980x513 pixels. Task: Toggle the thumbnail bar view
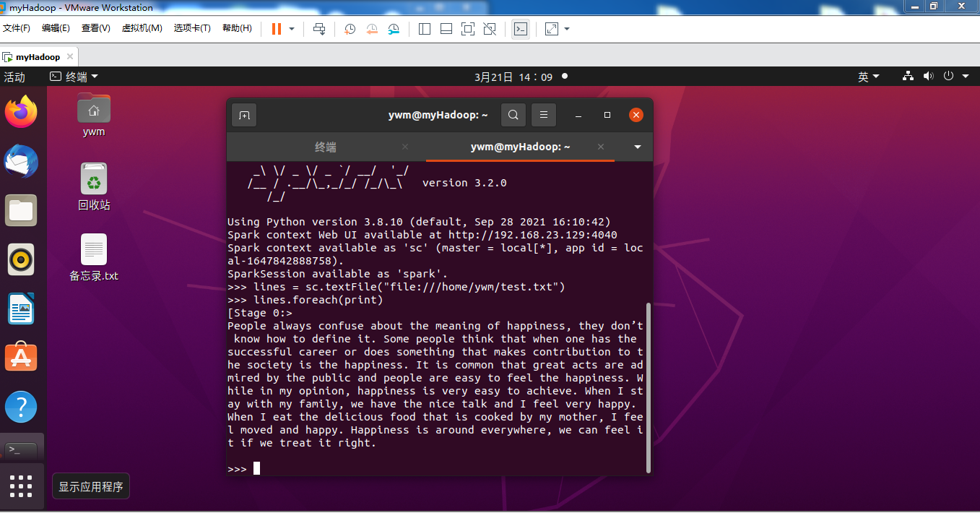tap(446, 29)
